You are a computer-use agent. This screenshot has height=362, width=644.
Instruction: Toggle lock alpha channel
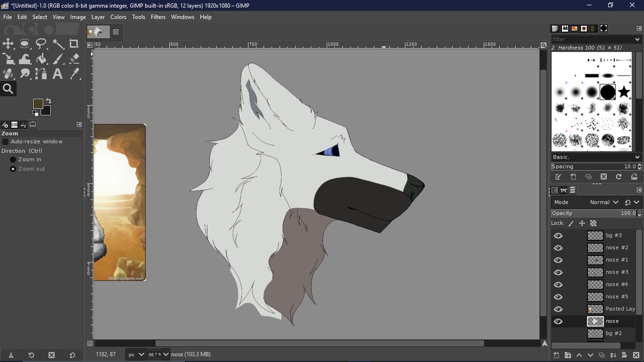coord(593,223)
